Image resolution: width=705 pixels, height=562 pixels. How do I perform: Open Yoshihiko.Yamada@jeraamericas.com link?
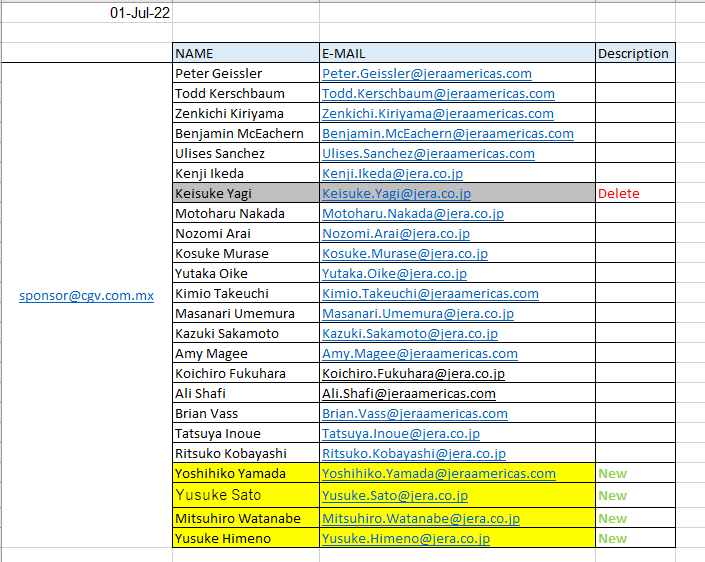(x=439, y=473)
